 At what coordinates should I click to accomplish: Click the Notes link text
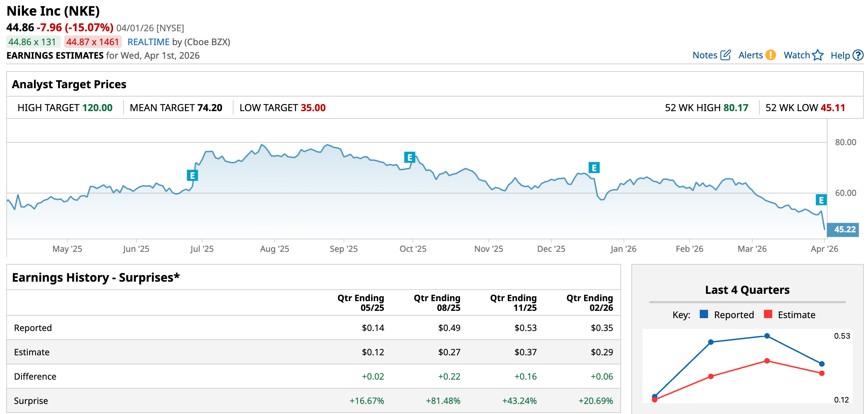(705, 55)
